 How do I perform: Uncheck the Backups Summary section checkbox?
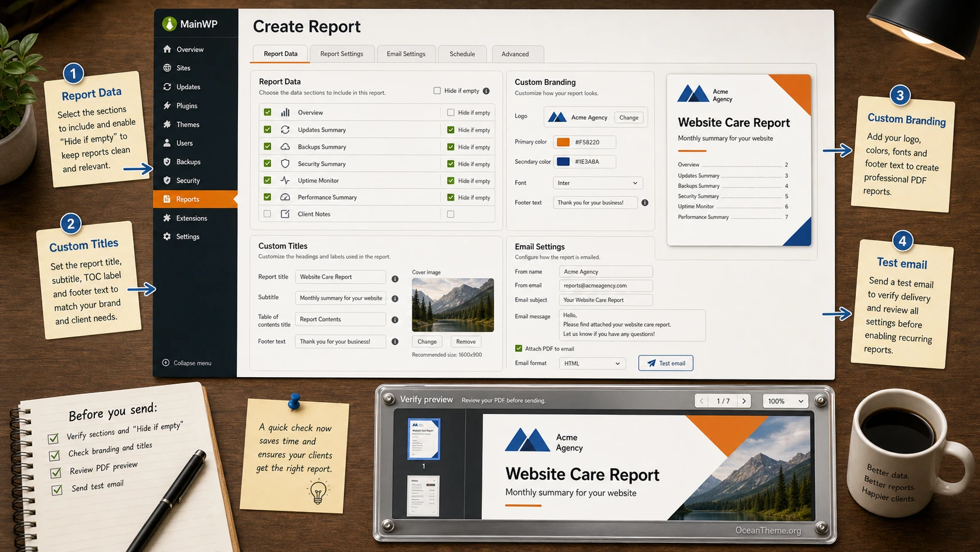point(267,147)
